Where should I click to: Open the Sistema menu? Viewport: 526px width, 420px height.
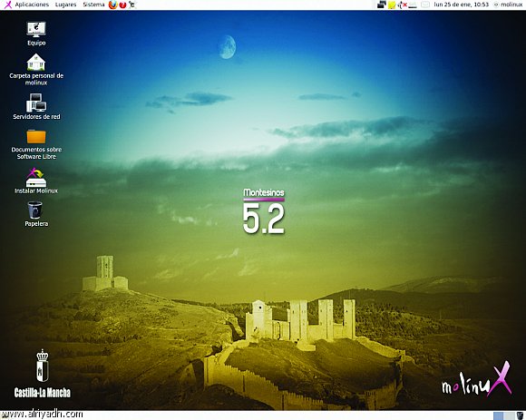click(93, 5)
